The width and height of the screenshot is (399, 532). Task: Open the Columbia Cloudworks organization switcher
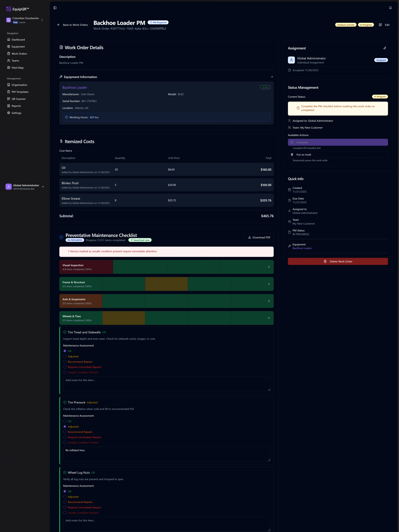(25, 20)
